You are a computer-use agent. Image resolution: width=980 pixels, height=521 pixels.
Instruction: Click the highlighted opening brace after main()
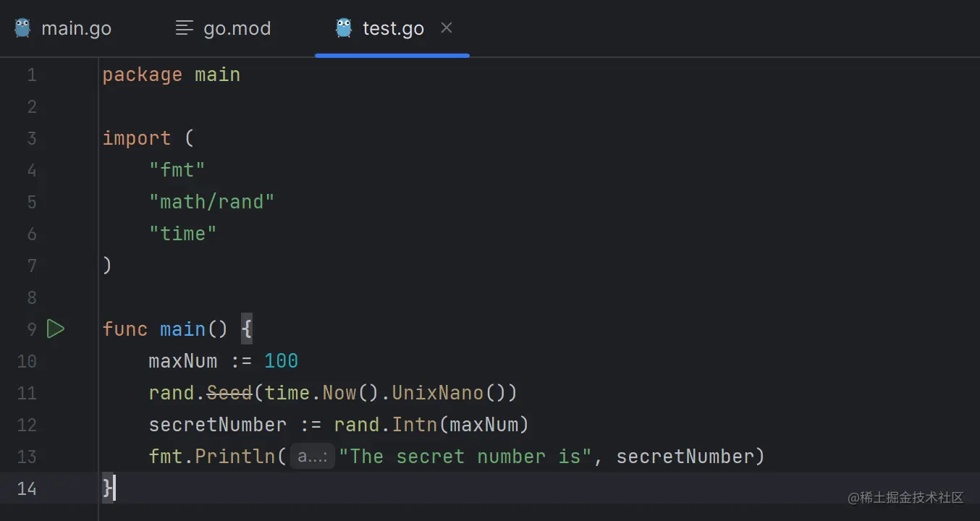tap(247, 329)
